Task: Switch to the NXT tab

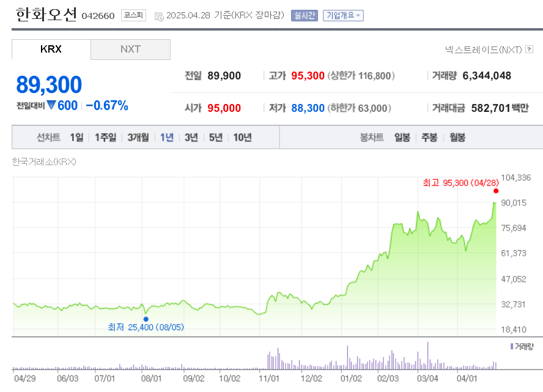Action: pos(131,49)
